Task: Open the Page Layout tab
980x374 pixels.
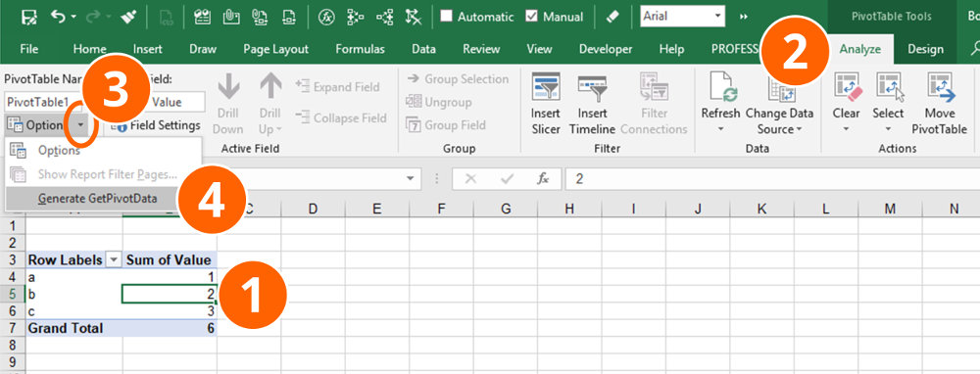Action: pyautogui.click(x=275, y=49)
